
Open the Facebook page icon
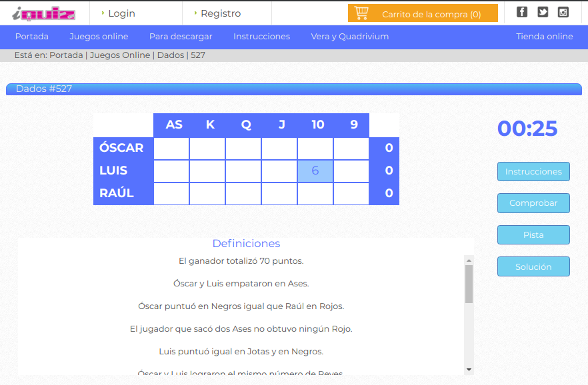click(521, 12)
